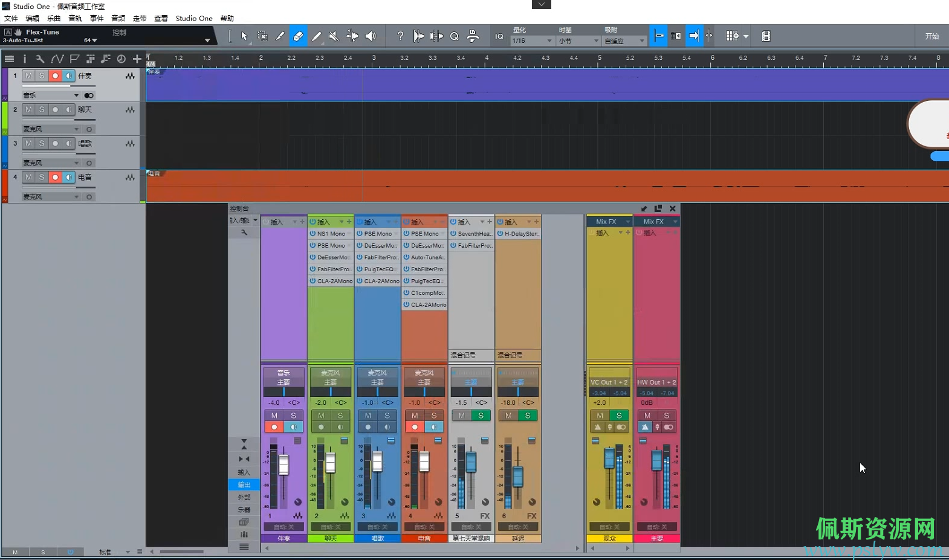
Task: Open the video player (film icon)
Action: tap(766, 36)
